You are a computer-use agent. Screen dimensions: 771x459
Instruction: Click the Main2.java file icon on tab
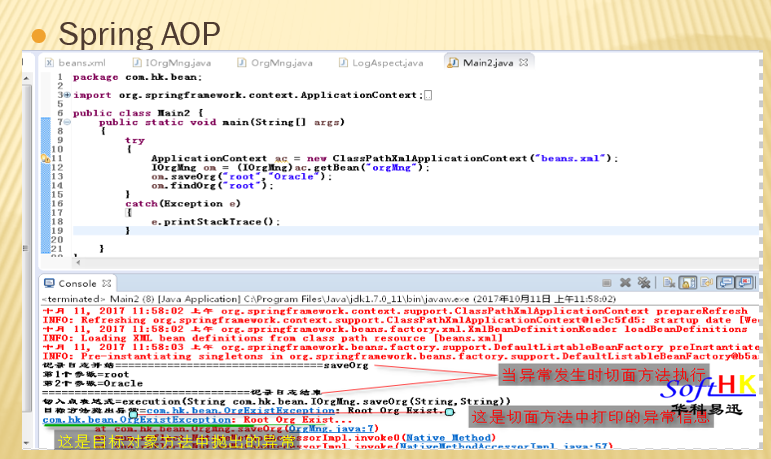coord(453,62)
